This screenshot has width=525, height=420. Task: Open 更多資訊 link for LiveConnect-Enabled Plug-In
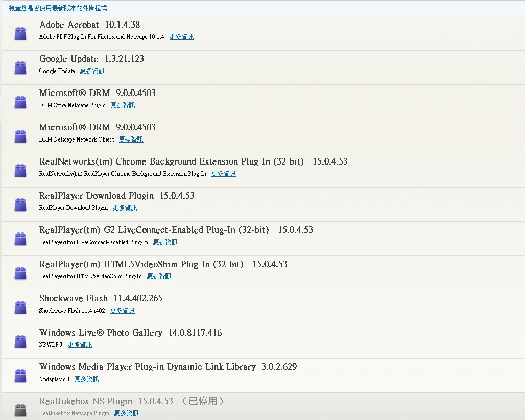click(165, 242)
